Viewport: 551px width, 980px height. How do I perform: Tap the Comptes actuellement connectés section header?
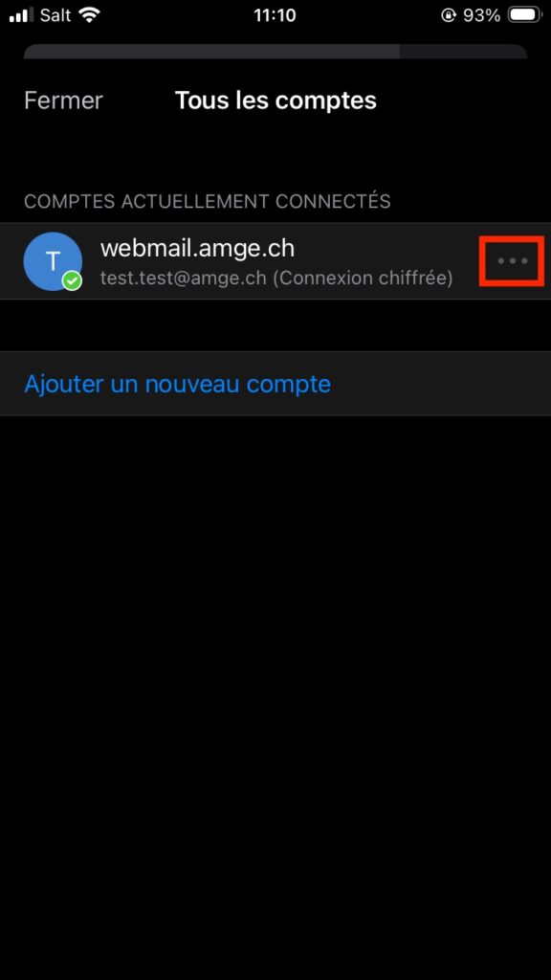(x=207, y=201)
